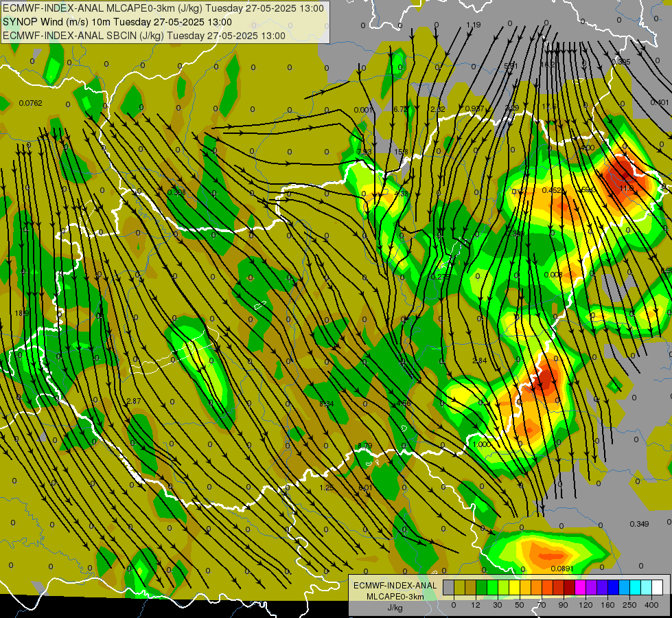Click the map value 18.9
Viewport: 672px width, 618px height.
pos(22,314)
